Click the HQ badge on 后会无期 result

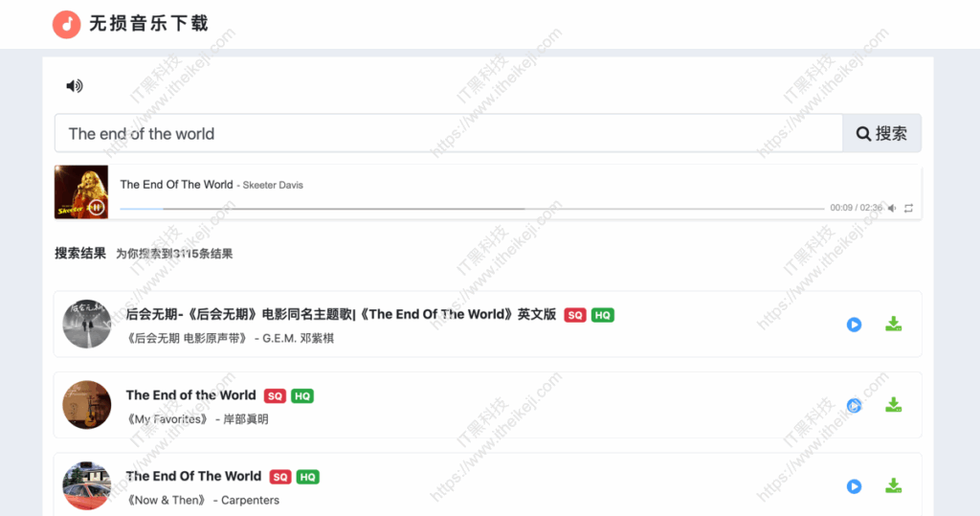[603, 315]
